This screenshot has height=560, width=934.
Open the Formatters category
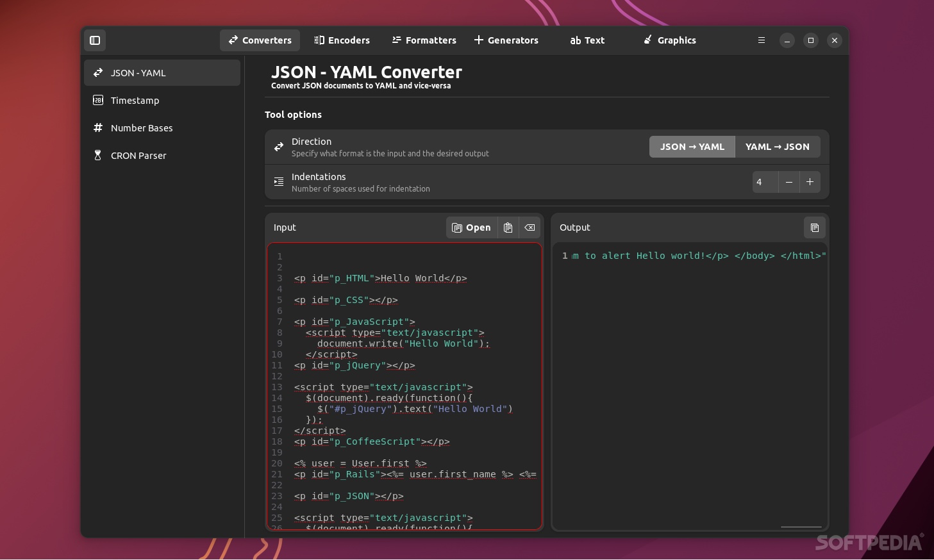coord(423,40)
